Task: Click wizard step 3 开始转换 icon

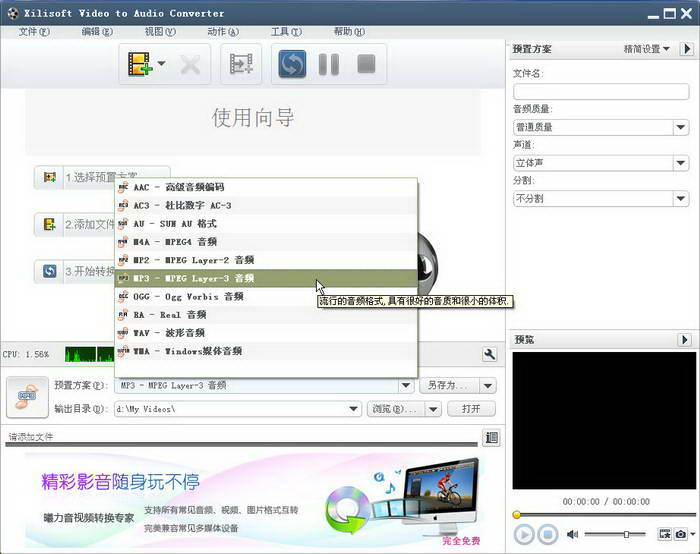Action: 50,271
